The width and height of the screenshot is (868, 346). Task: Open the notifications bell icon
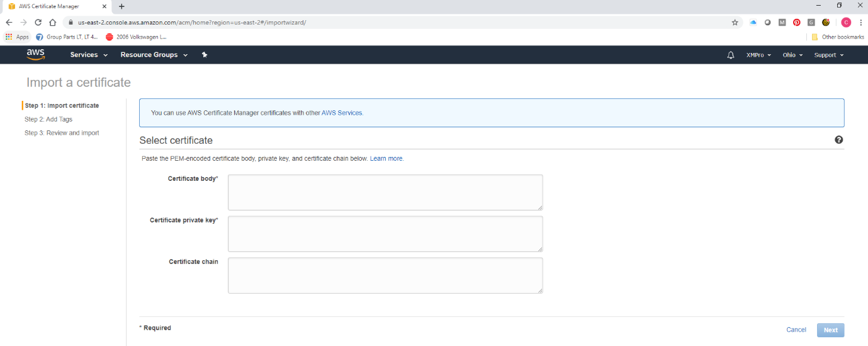(x=731, y=55)
